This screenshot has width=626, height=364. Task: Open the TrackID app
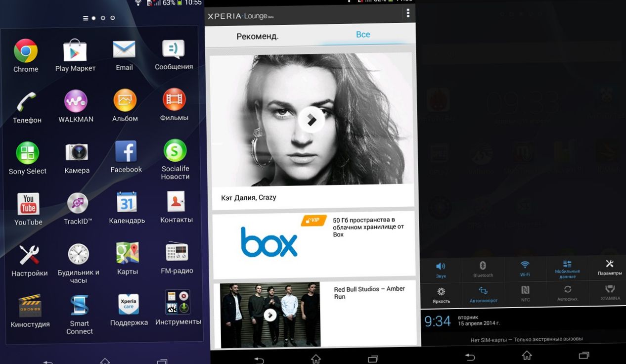tap(78, 203)
